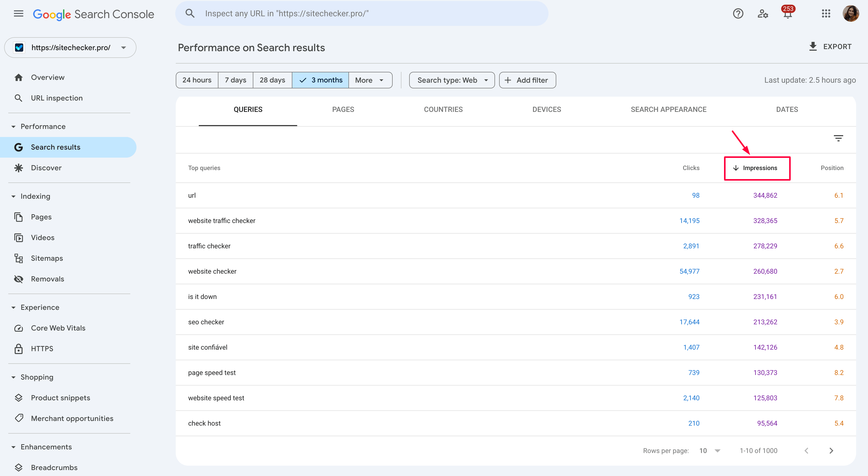Switch to the QUERIES tab
The width and height of the screenshot is (868, 476).
248,110
